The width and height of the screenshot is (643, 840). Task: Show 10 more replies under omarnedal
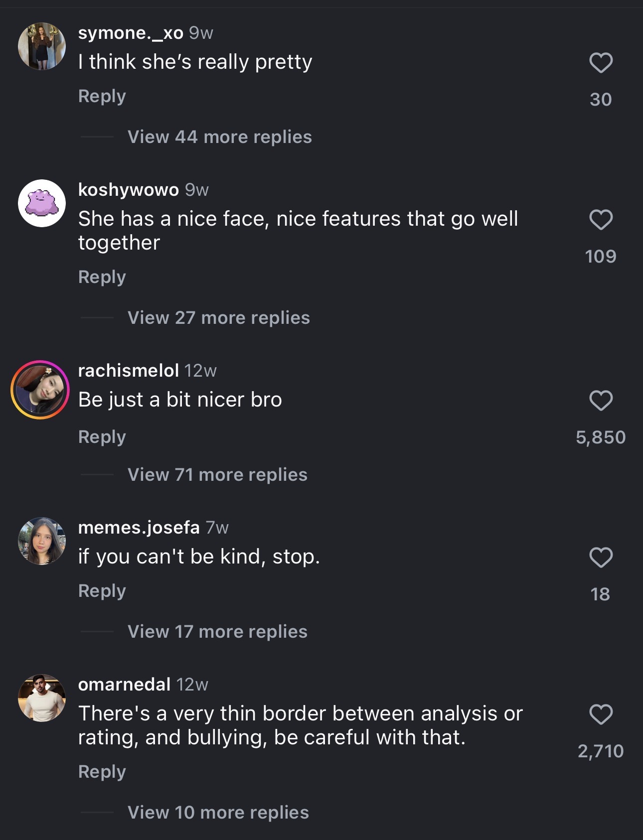pos(218,813)
